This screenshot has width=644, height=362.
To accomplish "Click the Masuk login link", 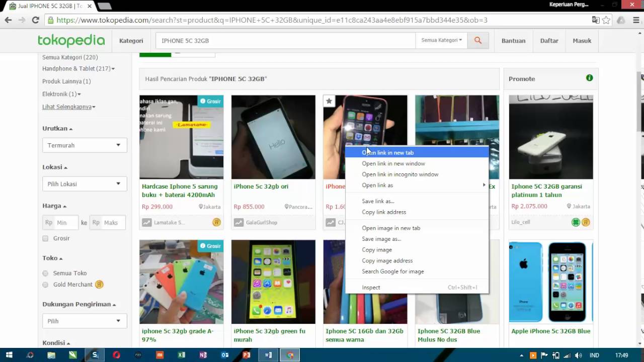I will click(582, 41).
